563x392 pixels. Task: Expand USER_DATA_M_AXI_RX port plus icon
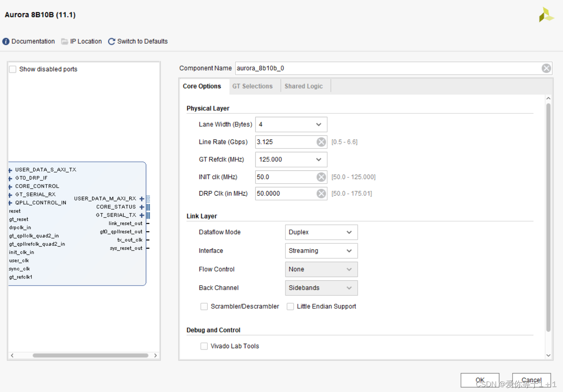pyautogui.click(x=142, y=199)
